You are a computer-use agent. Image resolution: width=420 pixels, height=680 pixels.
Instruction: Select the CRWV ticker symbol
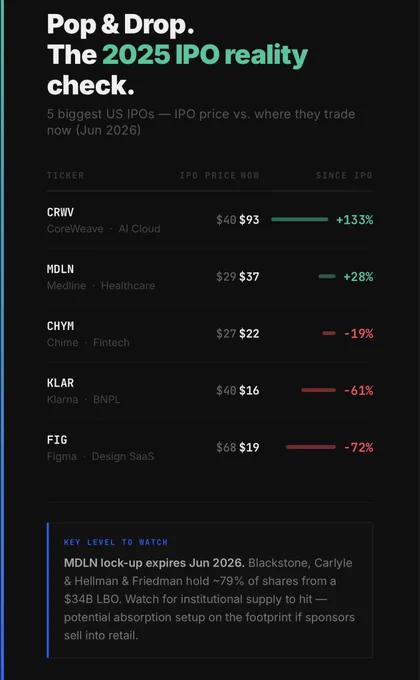coord(60,212)
